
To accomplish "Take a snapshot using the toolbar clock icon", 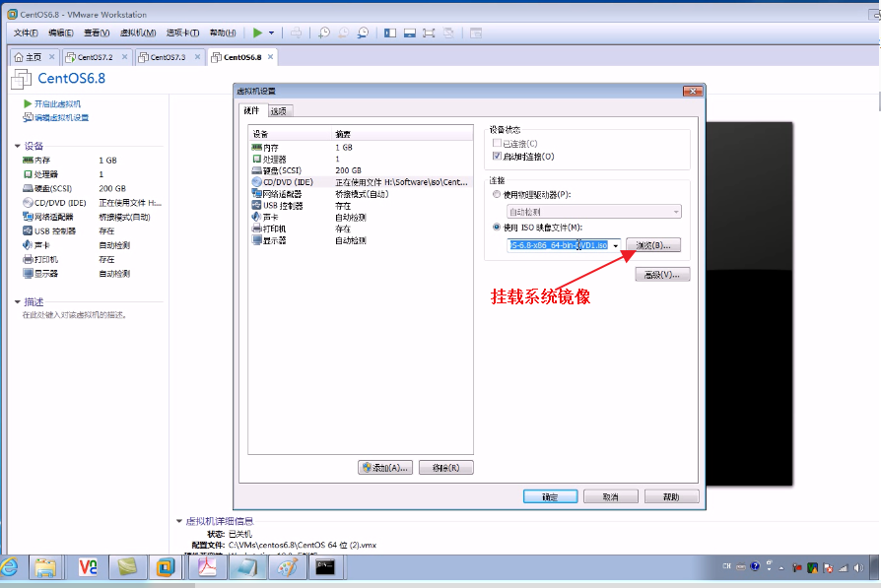I will [x=324, y=33].
